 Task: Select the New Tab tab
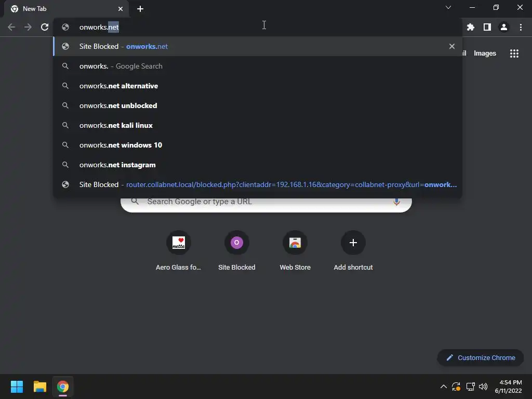pos(66,9)
